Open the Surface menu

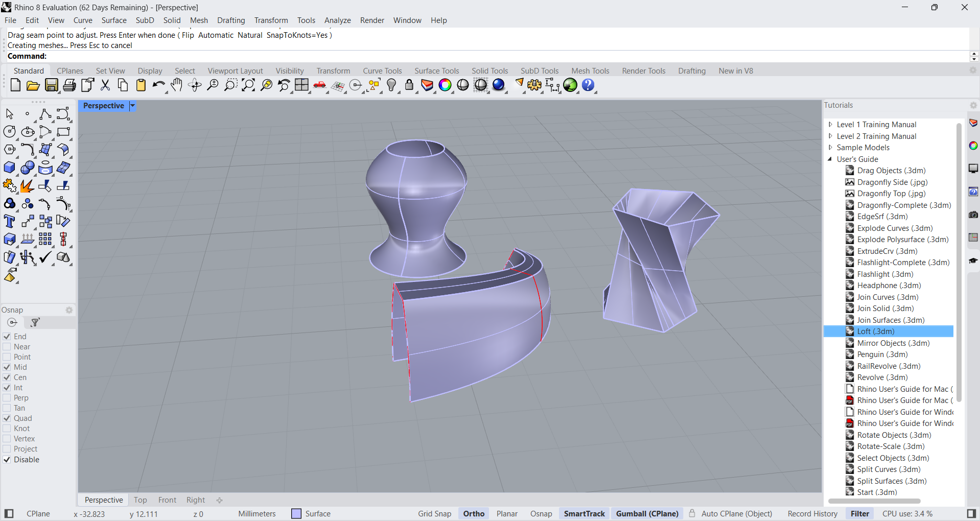coord(113,20)
